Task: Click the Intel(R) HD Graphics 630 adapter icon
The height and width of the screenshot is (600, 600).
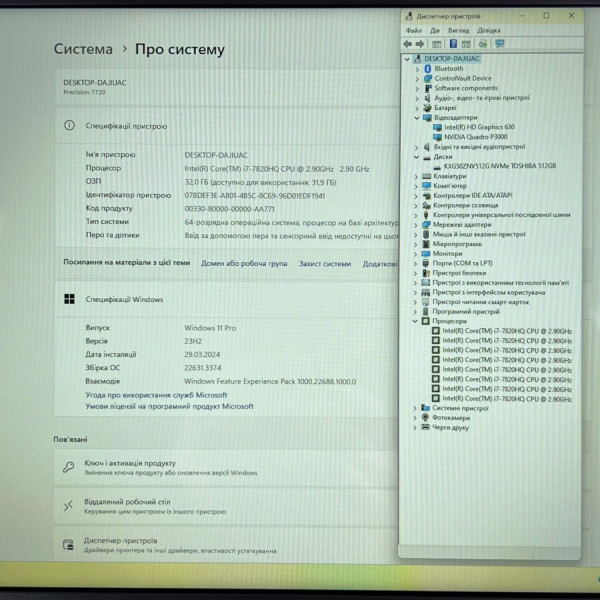Action: tap(437, 127)
